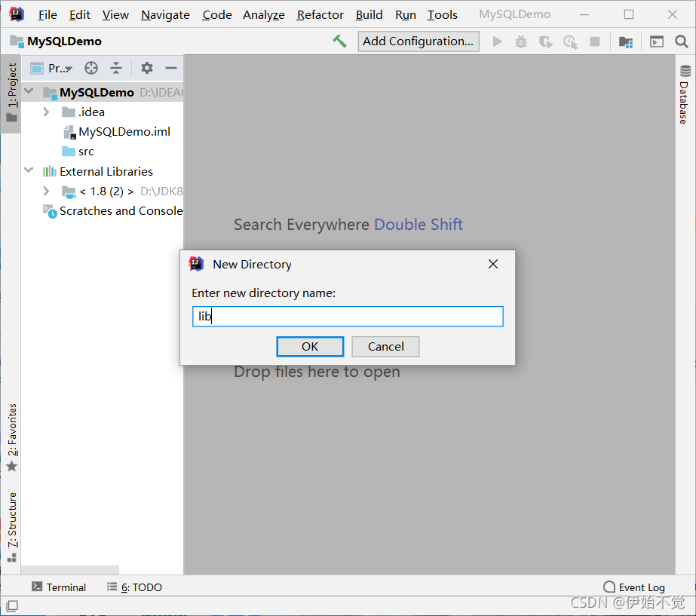Select Scratches and Consoles item
Screen dimensions: 696x616
coord(113,211)
